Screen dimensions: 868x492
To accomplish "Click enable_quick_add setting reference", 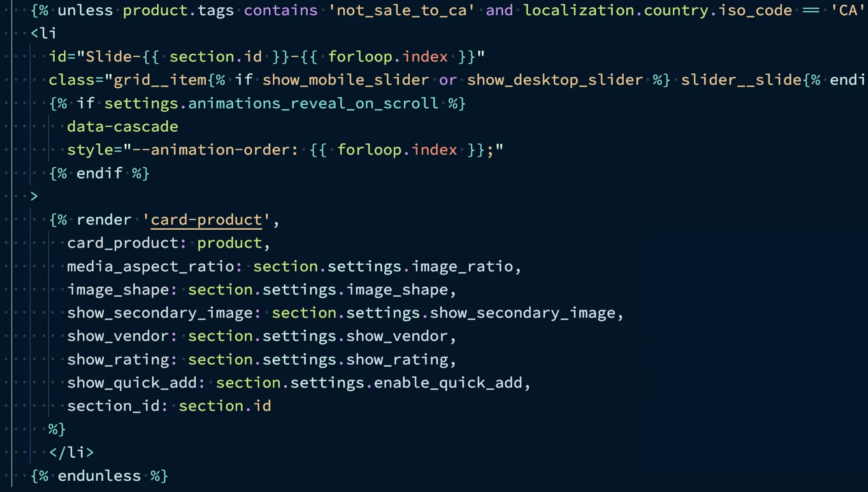I will coord(448,383).
